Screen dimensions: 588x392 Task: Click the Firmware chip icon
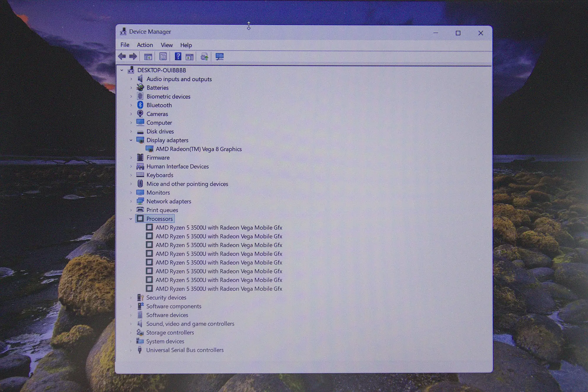point(140,157)
